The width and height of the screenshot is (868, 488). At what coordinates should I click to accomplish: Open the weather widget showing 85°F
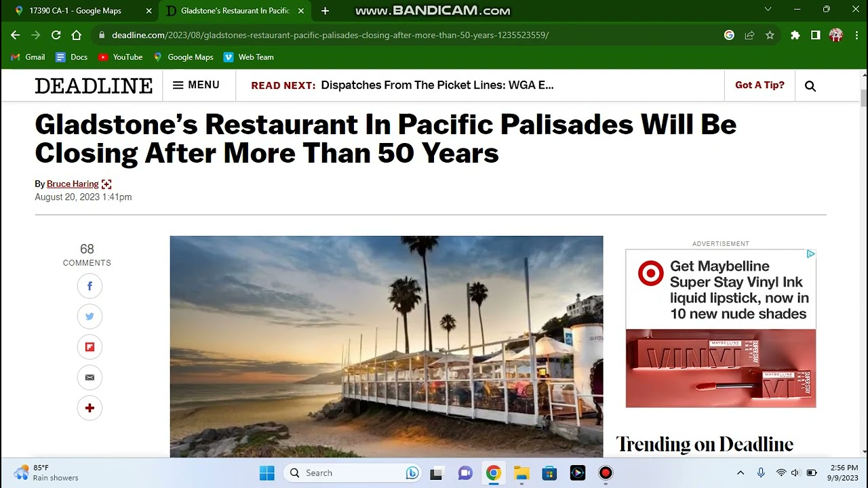click(46, 473)
